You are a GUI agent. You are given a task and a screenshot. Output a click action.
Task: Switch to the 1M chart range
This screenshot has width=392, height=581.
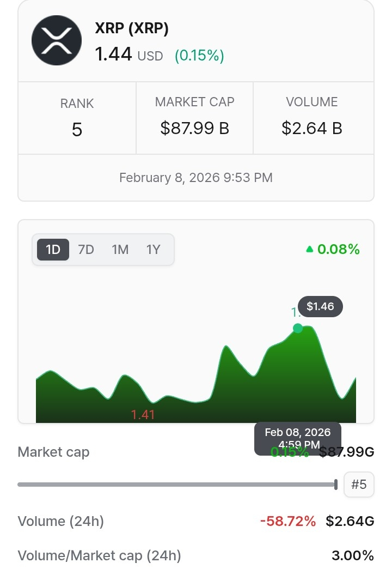click(x=120, y=250)
